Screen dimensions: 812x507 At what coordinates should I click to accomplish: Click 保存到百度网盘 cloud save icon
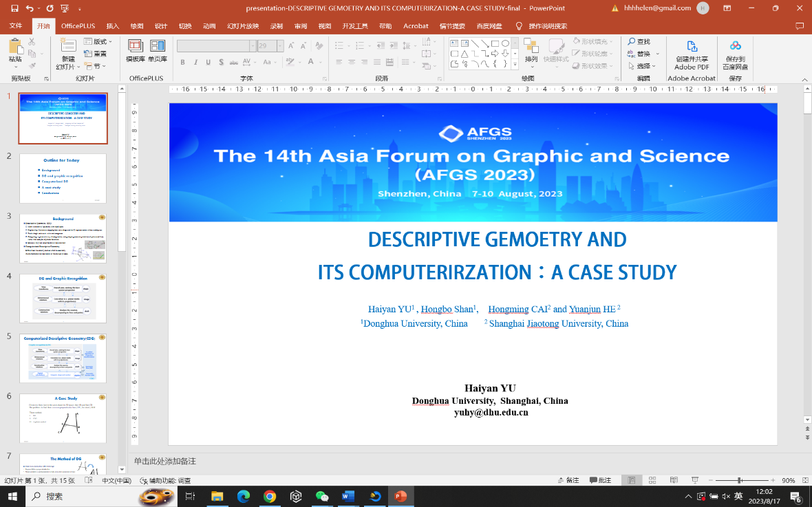pyautogui.click(x=736, y=47)
